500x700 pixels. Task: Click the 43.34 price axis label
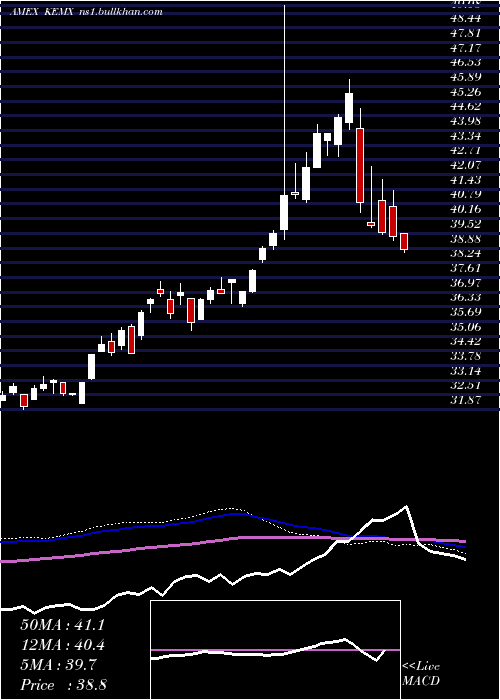pos(466,136)
